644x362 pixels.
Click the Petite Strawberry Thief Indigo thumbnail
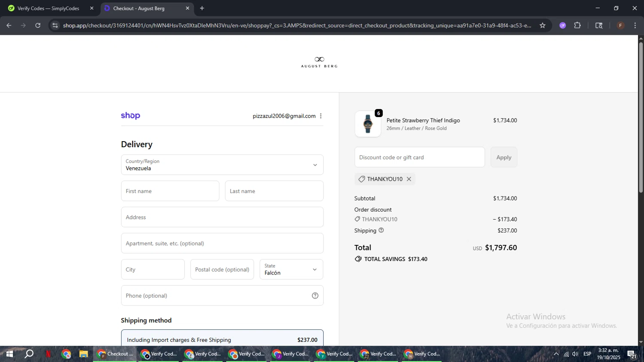[x=368, y=124]
